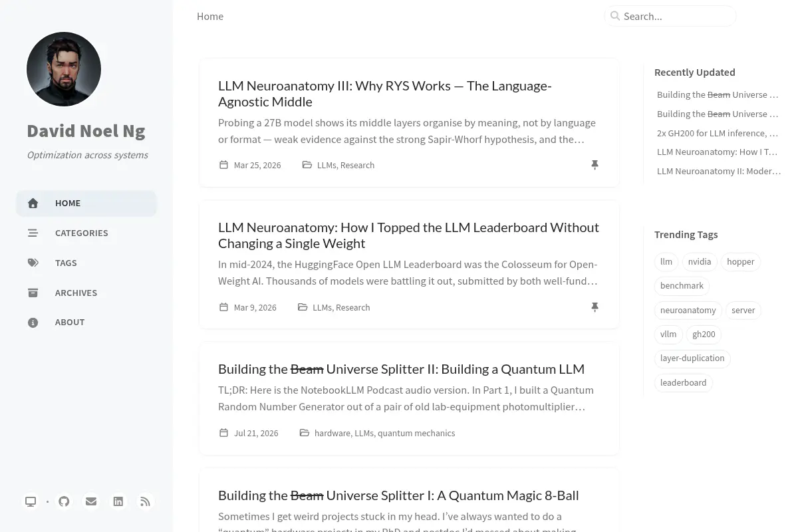Toggle the light/dark theme mode icon
The image size is (798, 532).
(x=31, y=501)
